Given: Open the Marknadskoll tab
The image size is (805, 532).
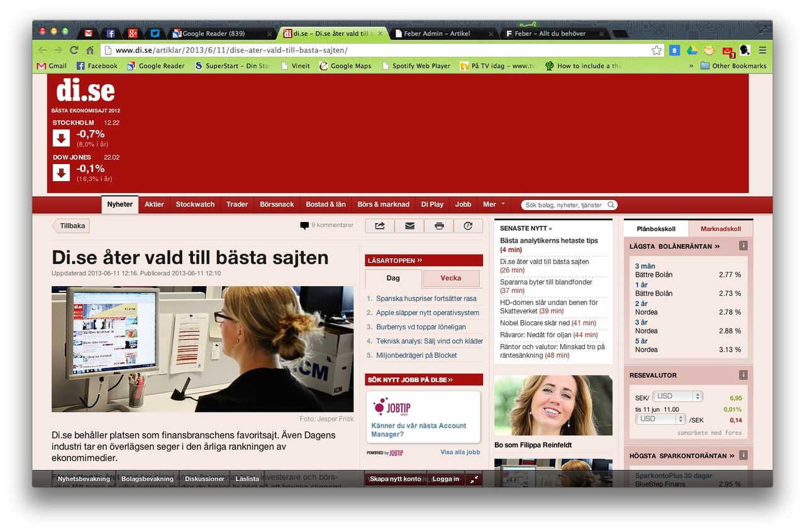Looking at the screenshot, I should click(721, 228).
